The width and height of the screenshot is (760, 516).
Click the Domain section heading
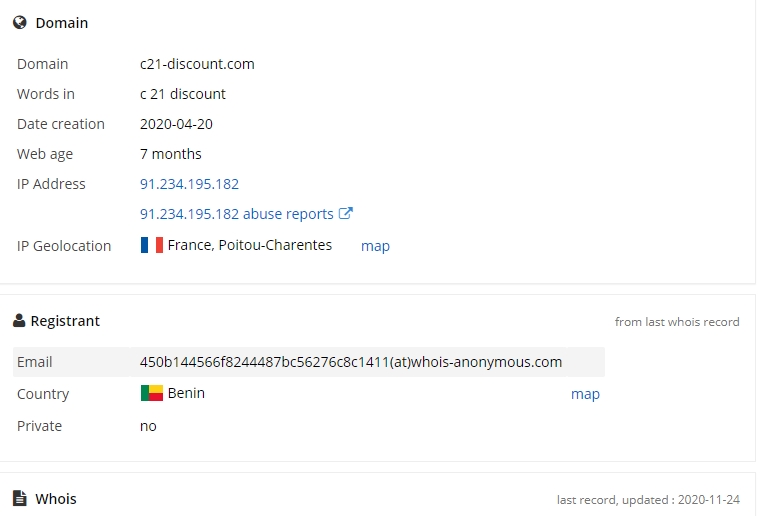tap(62, 23)
